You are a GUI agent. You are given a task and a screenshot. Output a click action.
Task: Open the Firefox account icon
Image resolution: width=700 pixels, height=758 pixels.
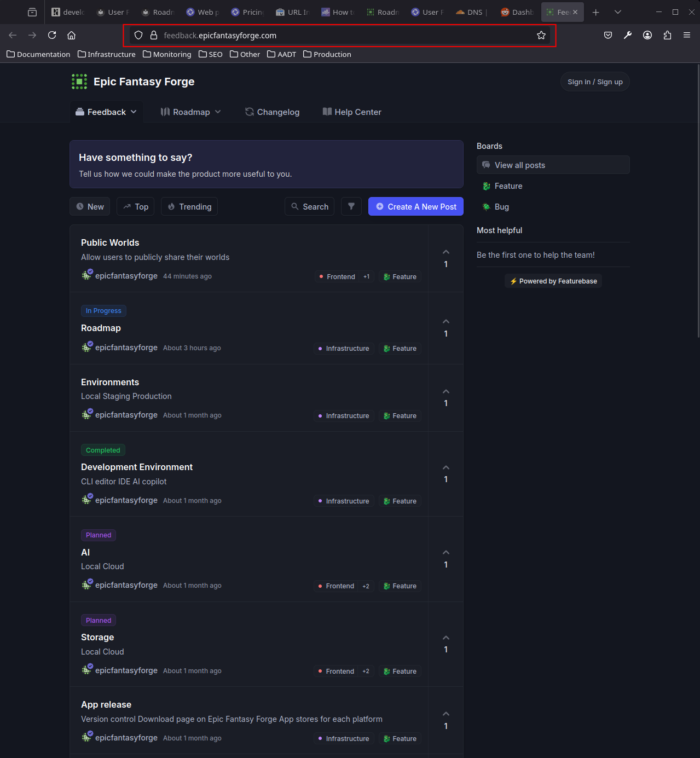[647, 35]
